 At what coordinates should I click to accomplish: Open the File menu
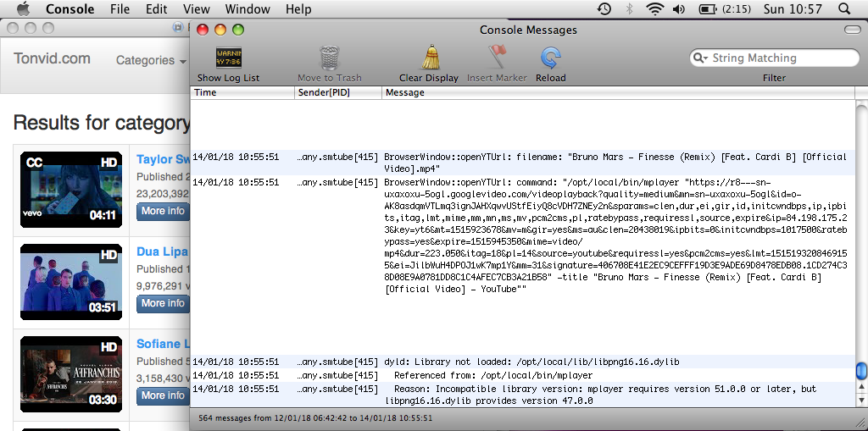point(120,8)
